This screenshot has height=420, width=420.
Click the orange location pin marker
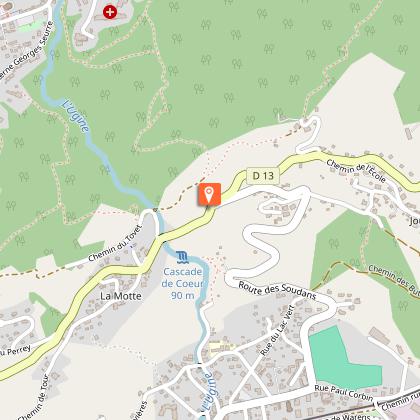[x=209, y=194]
